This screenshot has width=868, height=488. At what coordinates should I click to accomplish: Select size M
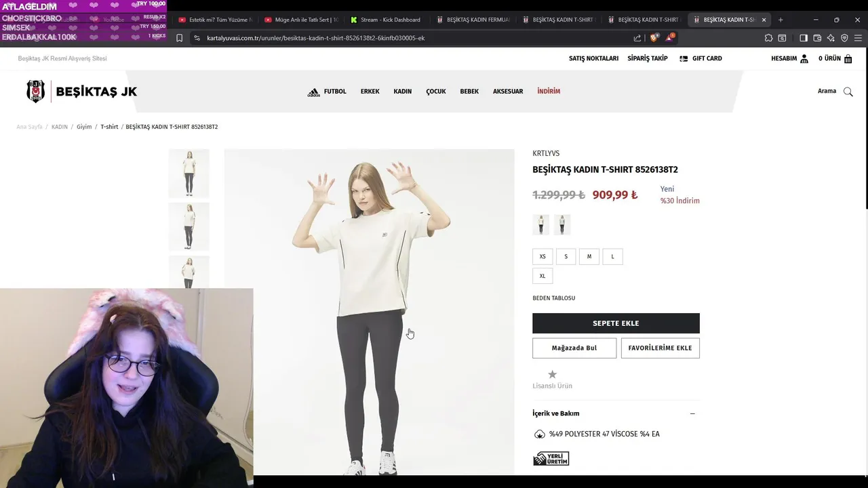pyautogui.click(x=589, y=257)
